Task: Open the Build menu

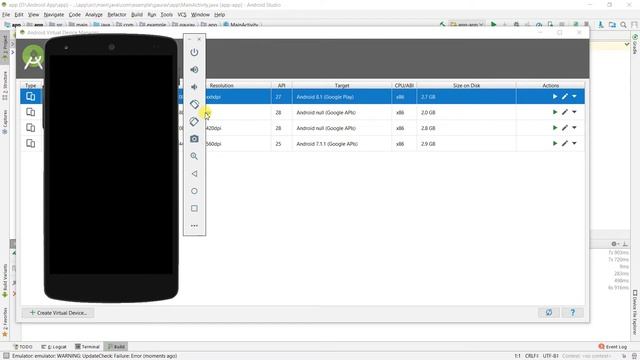Action: 137,14
